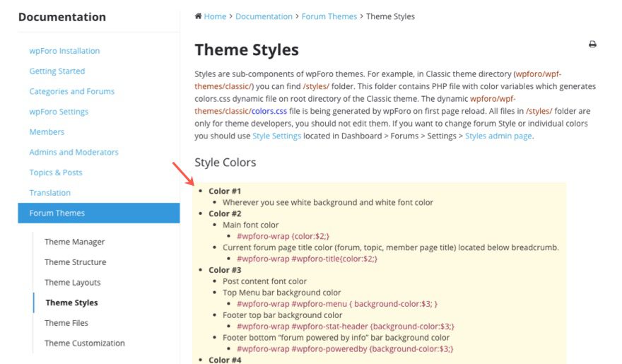Click the Style Settings link
The height and width of the screenshot is (364, 622).
click(x=277, y=136)
